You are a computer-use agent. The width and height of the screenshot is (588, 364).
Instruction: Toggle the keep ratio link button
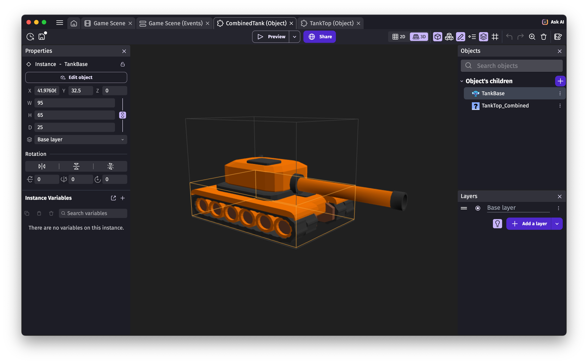pyautogui.click(x=122, y=115)
